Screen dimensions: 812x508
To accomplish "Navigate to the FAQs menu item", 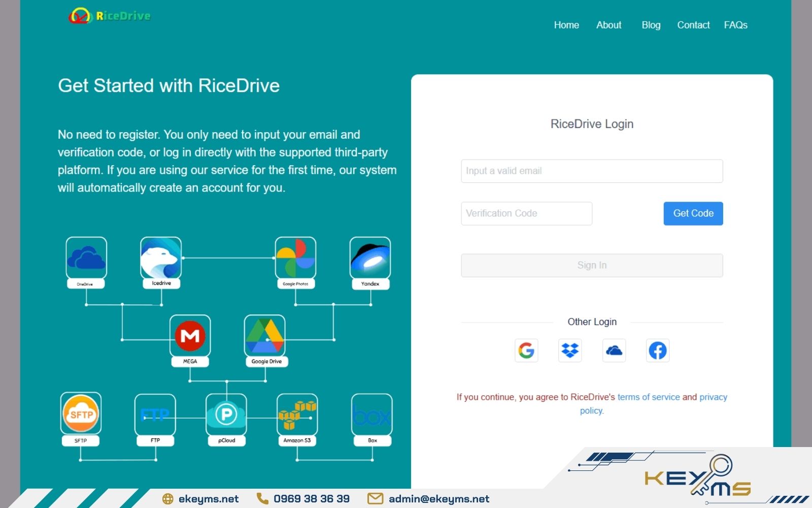I will tap(736, 25).
